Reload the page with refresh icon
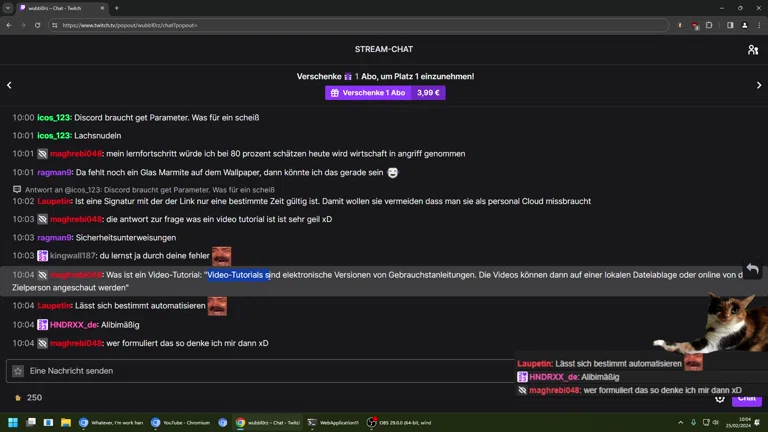768x432 pixels. pyautogui.click(x=37, y=25)
